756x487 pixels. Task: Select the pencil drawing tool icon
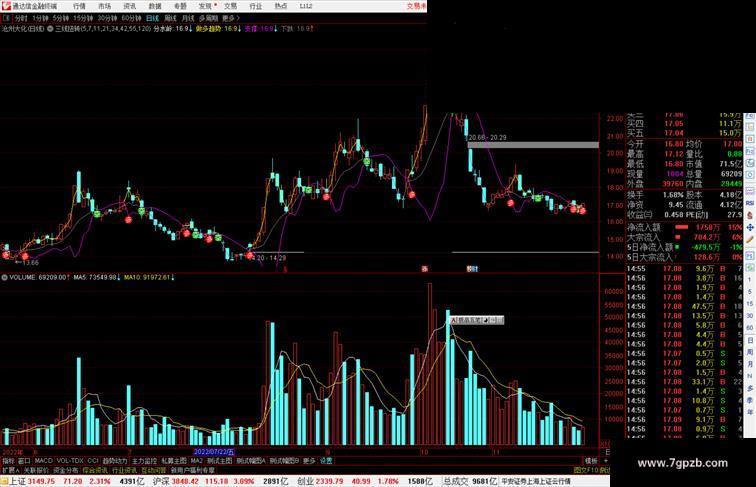[x=750, y=239]
